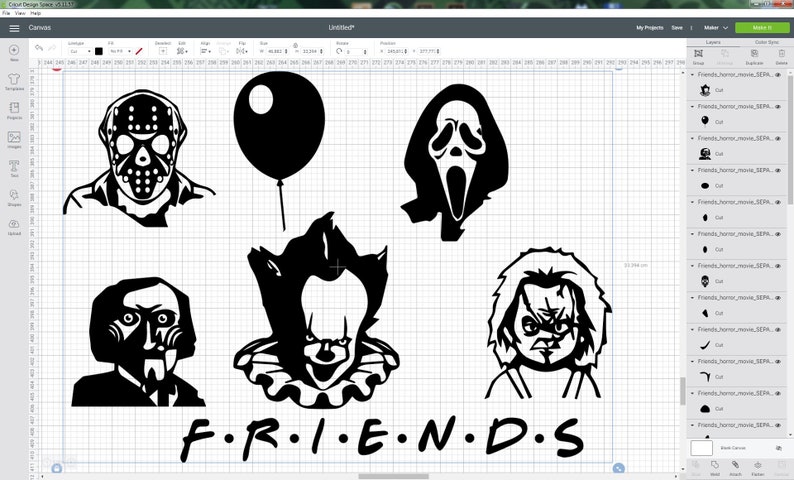
Task: Open the Images library
Action: point(14,137)
